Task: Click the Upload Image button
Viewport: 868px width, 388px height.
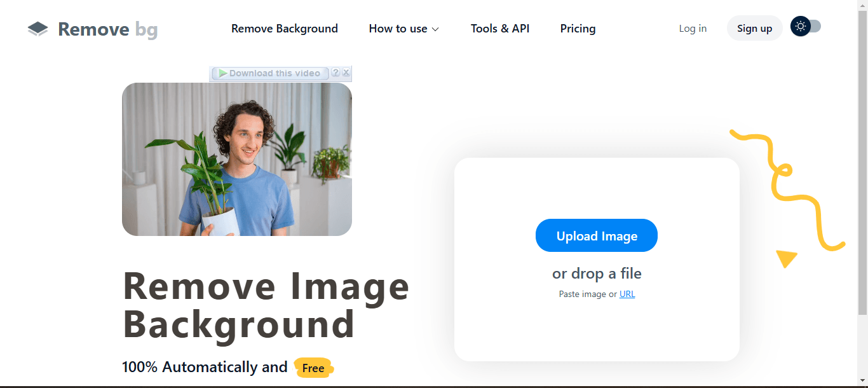Action: (x=596, y=235)
